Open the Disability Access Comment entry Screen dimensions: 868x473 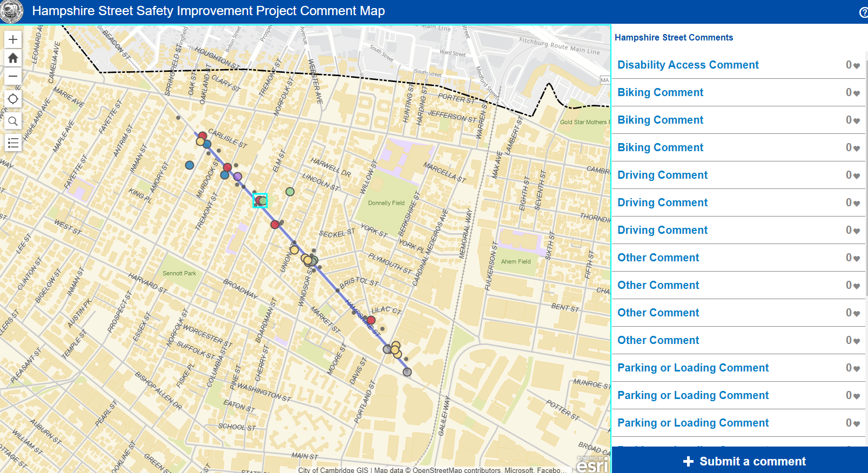[x=688, y=65]
